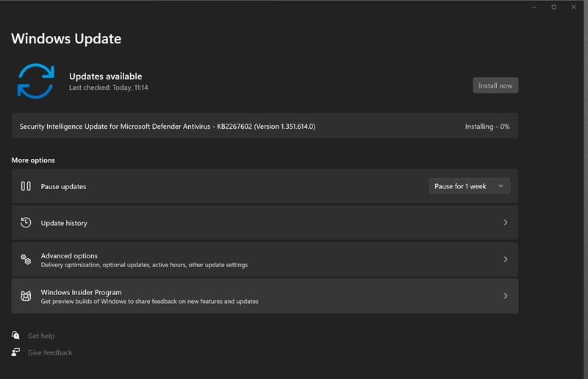Click the Windows Insider Program cat icon

point(26,296)
